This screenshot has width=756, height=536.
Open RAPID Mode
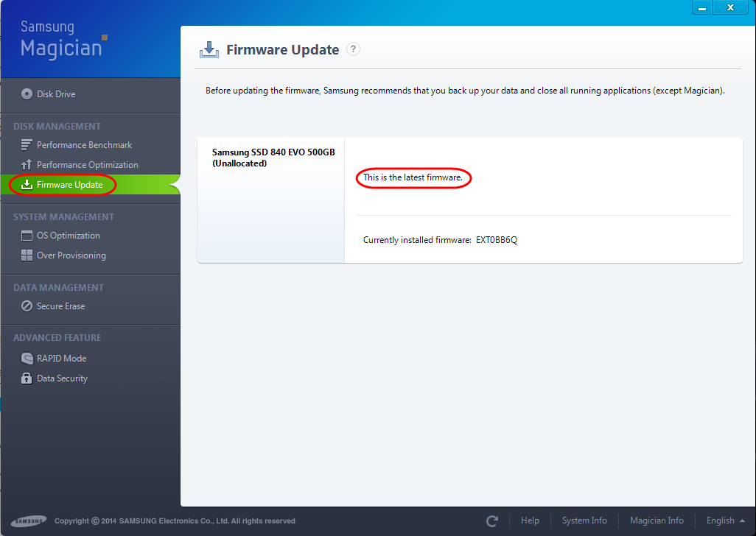(62, 359)
